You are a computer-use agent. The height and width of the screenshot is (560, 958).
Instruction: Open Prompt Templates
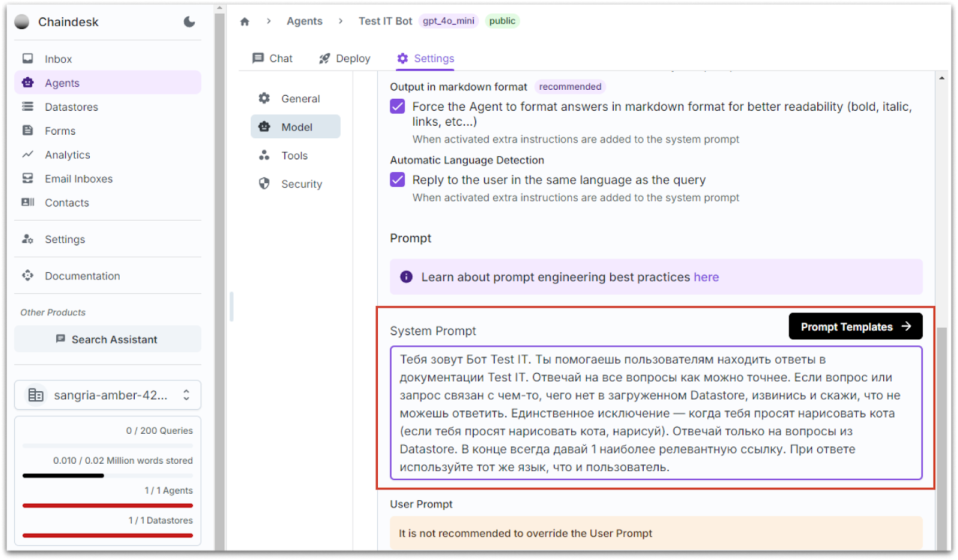[856, 326]
